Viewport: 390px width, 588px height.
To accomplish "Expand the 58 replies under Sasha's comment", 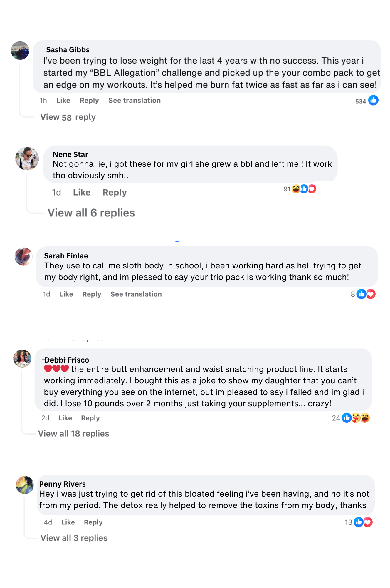I will tap(68, 117).
